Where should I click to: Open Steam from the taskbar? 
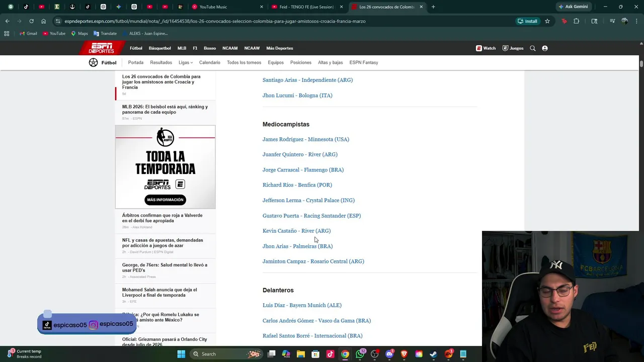(433, 354)
